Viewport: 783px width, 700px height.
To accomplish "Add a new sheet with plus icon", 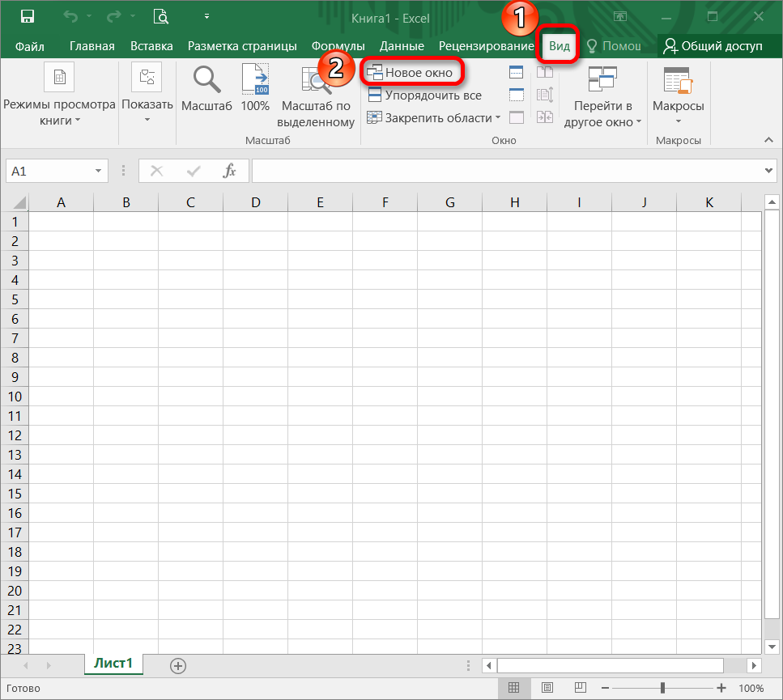I will [x=178, y=665].
